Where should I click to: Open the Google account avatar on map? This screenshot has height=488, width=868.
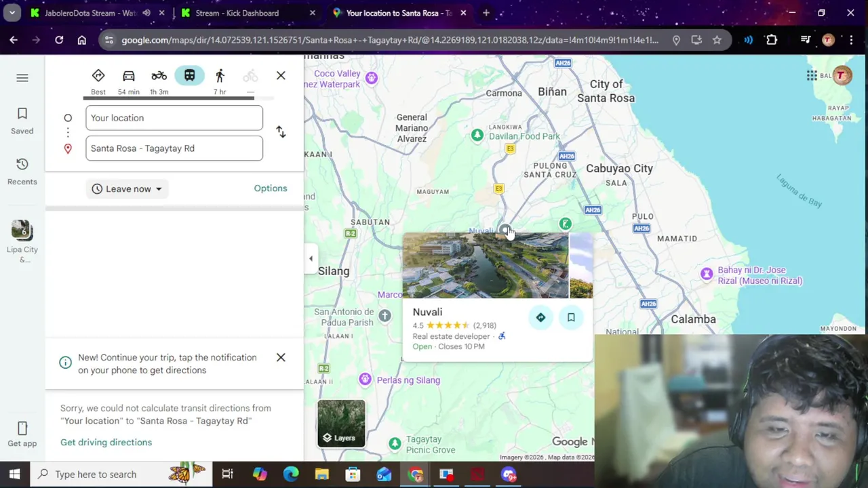click(x=842, y=76)
